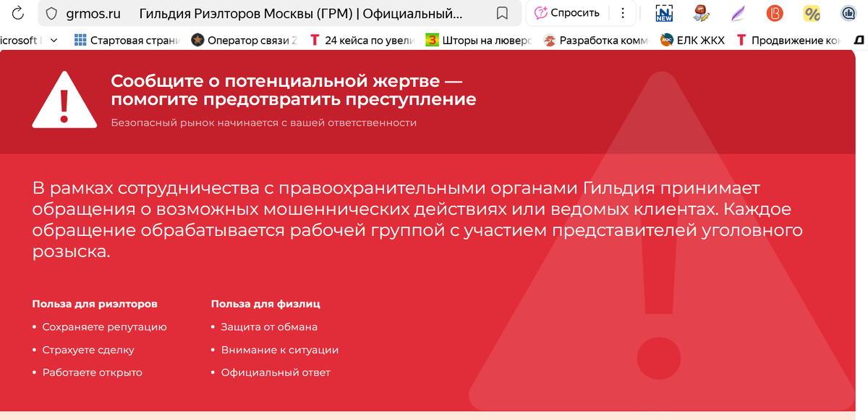Click heading Польза для риэлторов
The image size is (868, 420).
point(95,303)
